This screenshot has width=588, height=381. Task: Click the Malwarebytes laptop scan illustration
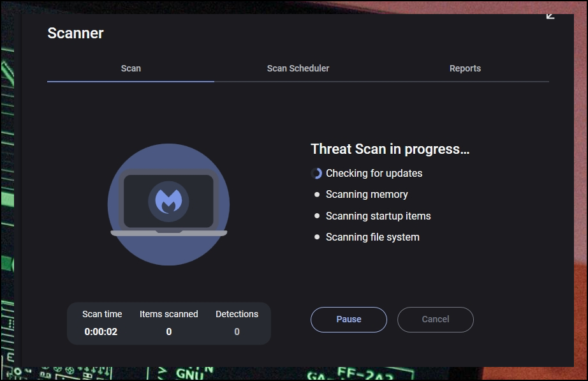click(x=168, y=205)
